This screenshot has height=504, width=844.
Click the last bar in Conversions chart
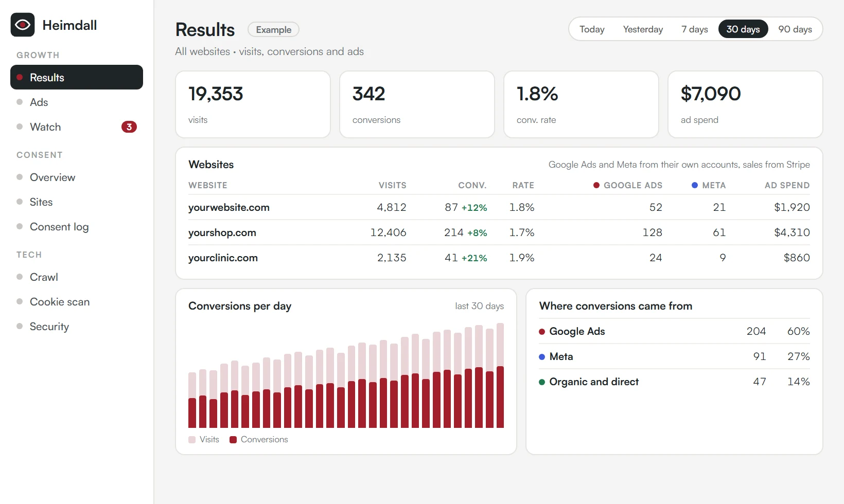500,375
